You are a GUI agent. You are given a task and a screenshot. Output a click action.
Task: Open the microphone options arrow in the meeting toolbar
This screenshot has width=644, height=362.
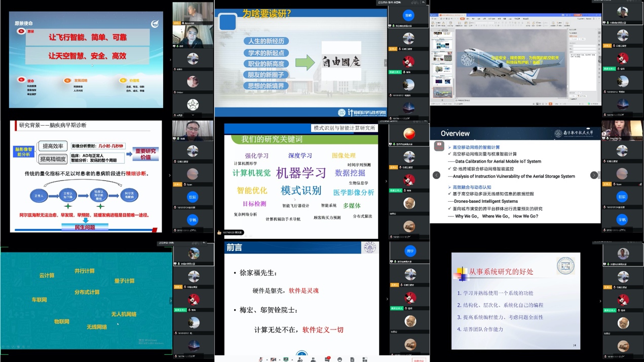point(267,360)
